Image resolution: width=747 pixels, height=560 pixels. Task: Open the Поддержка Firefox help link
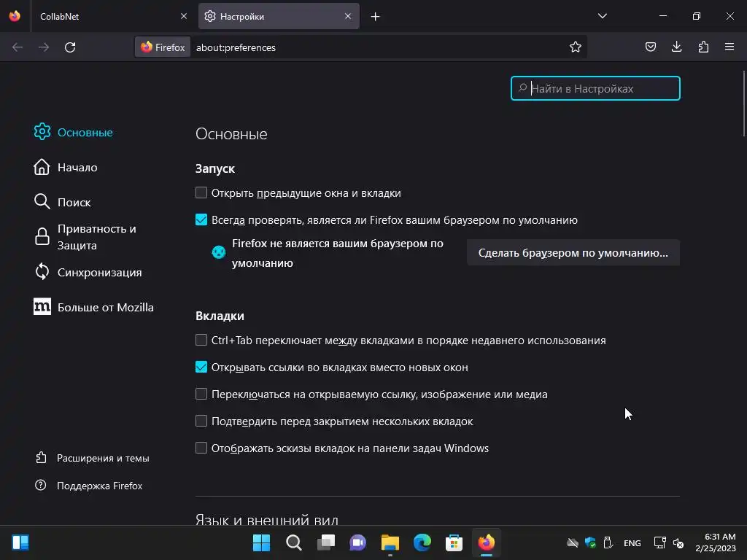(x=89, y=486)
